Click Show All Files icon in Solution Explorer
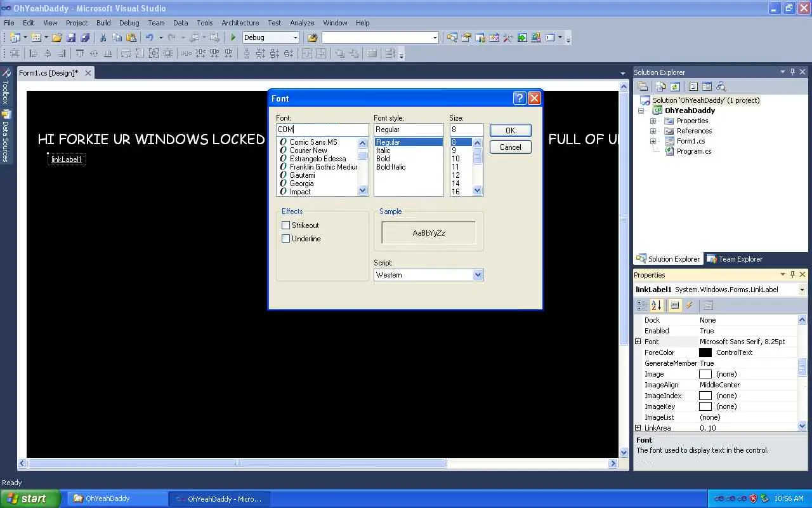Screen dimensions: 812x508 tap(661, 87)
